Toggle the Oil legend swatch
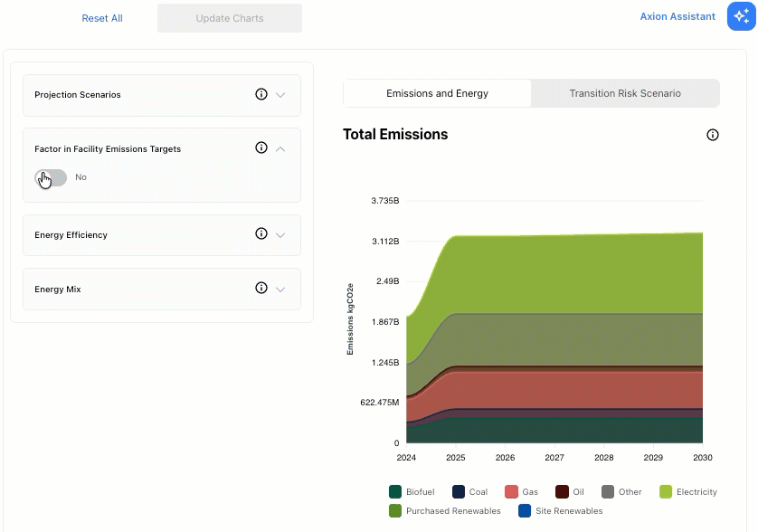The width and height of the screenshot is (758, 532). coord(562,492)
